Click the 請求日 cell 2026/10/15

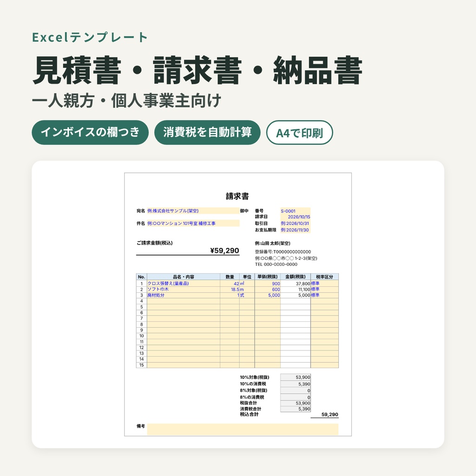click(x=295, y=217)
